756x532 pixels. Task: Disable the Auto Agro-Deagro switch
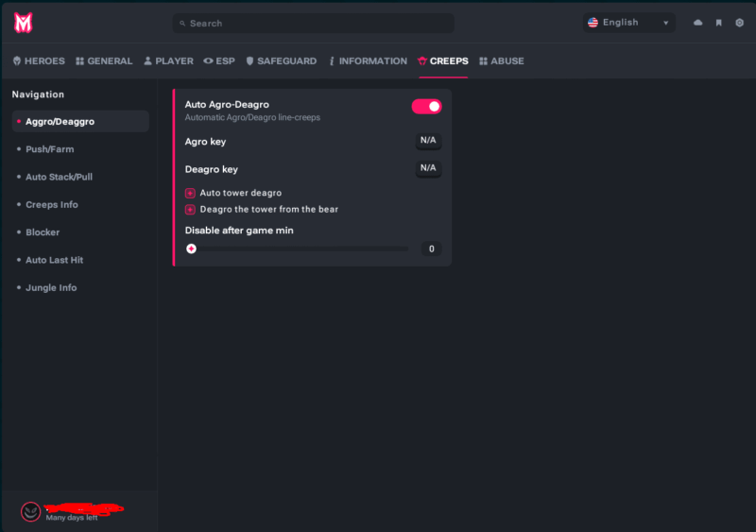pos(426,107)
